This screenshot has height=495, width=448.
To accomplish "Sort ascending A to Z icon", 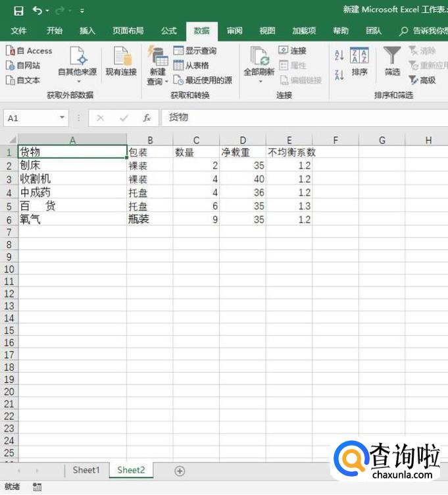I will pos(339,55).
